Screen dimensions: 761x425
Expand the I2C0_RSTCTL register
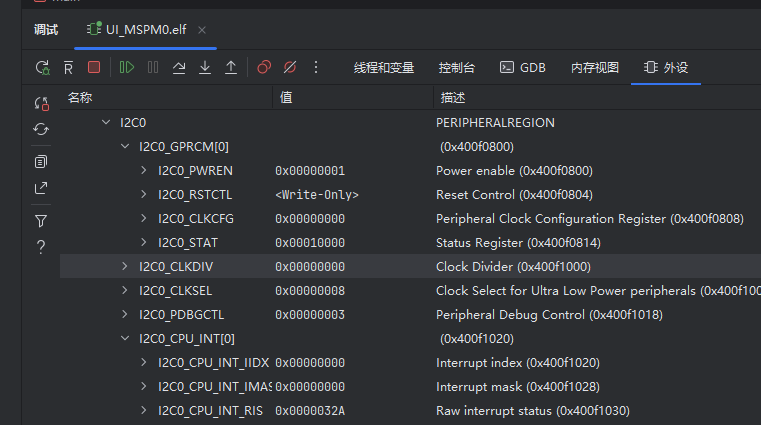pos(144,194)
